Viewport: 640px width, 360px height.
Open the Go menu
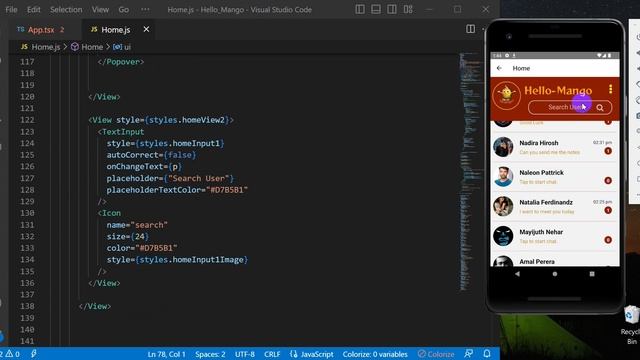124,9
